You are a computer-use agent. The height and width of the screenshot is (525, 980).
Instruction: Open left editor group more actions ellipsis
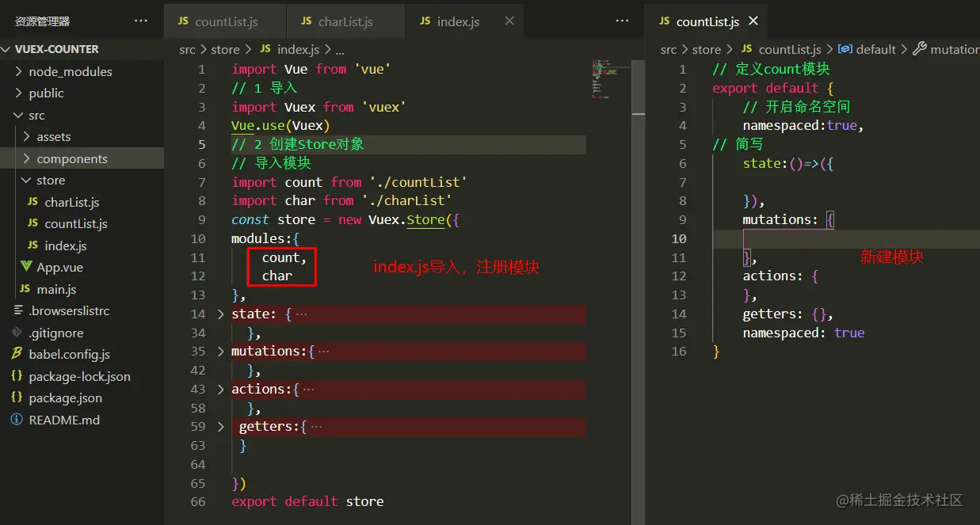click(623, 21)
